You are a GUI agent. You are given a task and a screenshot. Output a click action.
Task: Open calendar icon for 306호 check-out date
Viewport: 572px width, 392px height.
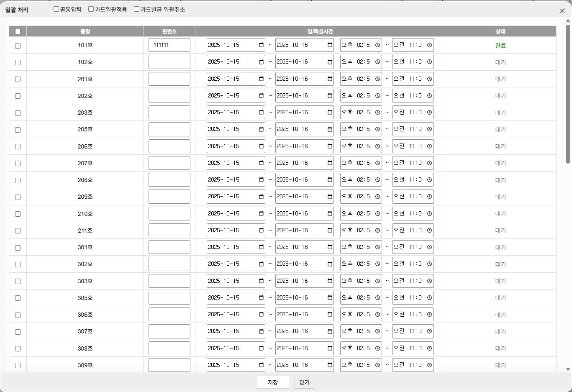(330, 315)
